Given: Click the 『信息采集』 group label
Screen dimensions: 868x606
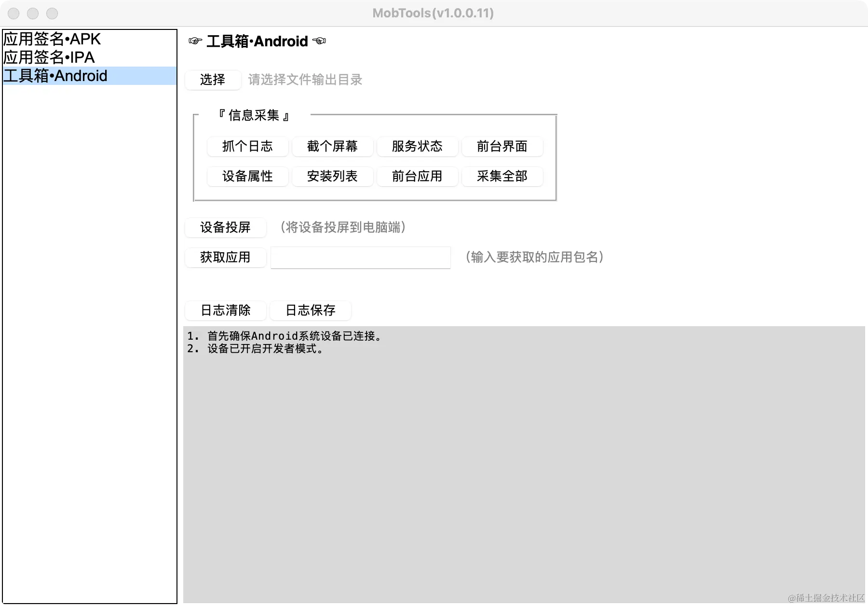Looking at the screenshot, I should point(254,115).
